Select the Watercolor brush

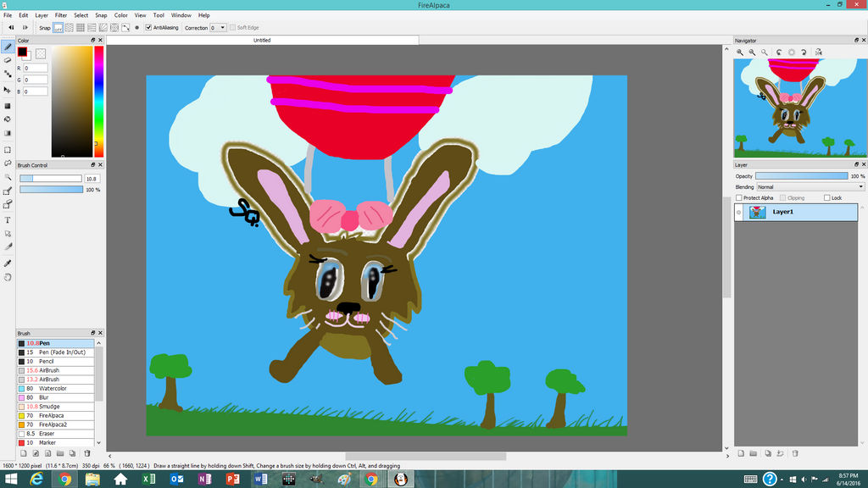(55, 388)
